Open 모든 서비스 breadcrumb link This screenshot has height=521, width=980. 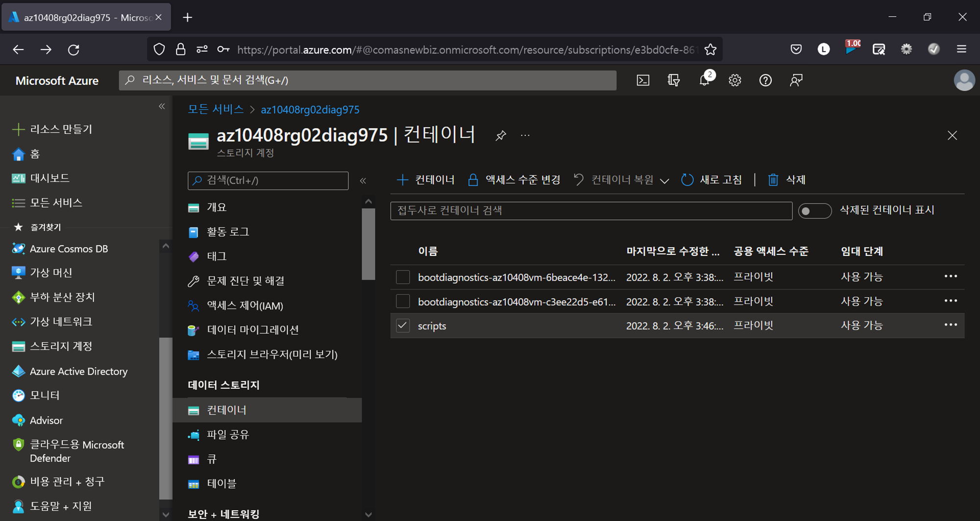point(216,109)
